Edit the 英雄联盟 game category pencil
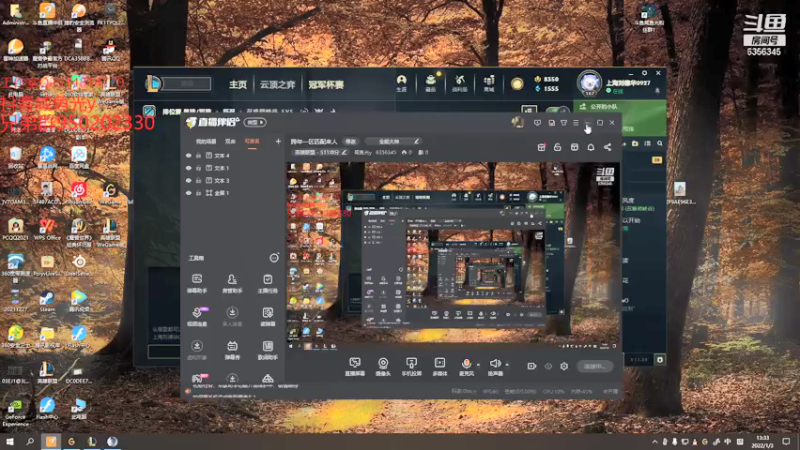Screen dimensions: 800x450 pyautogui.click(x=344, y=152)
